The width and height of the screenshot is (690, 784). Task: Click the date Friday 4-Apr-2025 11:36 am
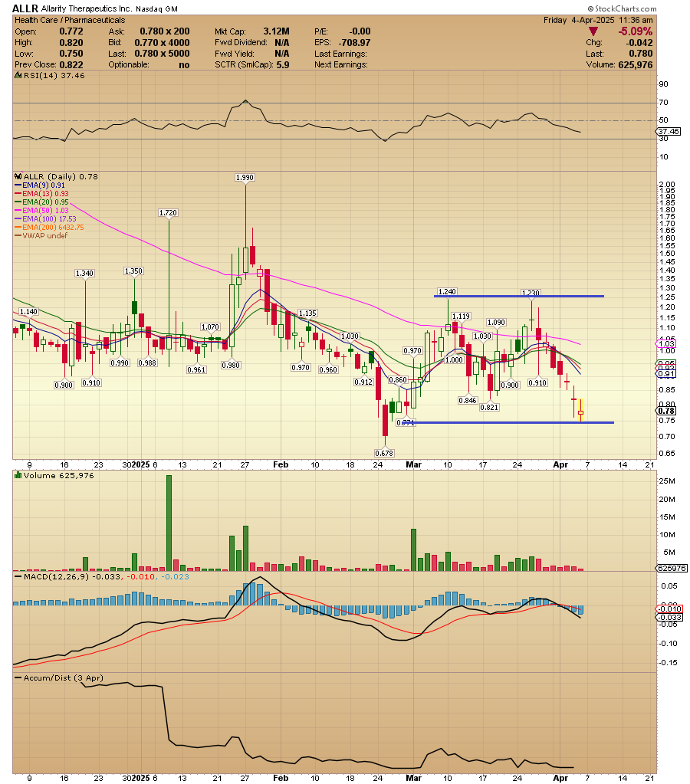click(598, 20)
